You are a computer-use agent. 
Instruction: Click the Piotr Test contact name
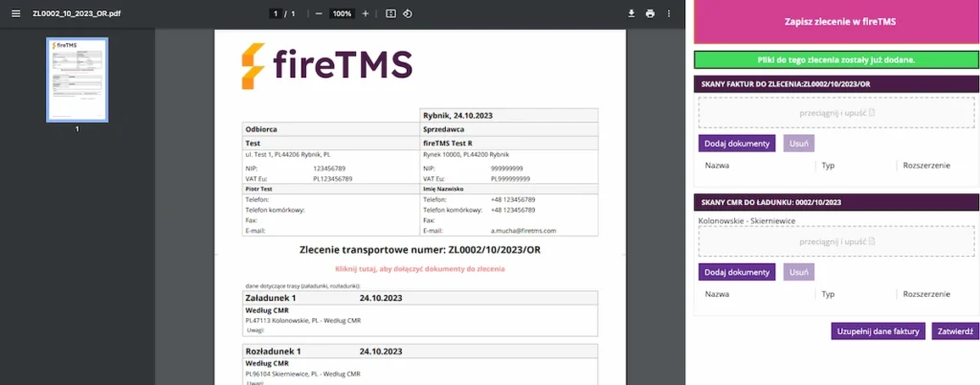point(258,189)
